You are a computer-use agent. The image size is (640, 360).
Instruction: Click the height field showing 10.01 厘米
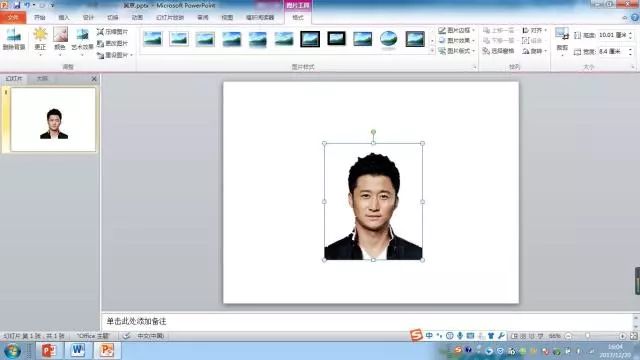(613, 35)
